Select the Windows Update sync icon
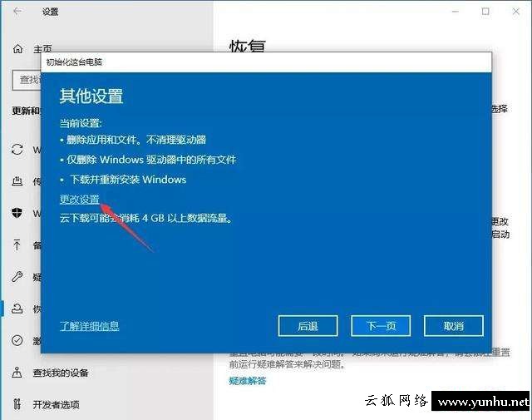The image size is (532, 420). pos(17,150)
